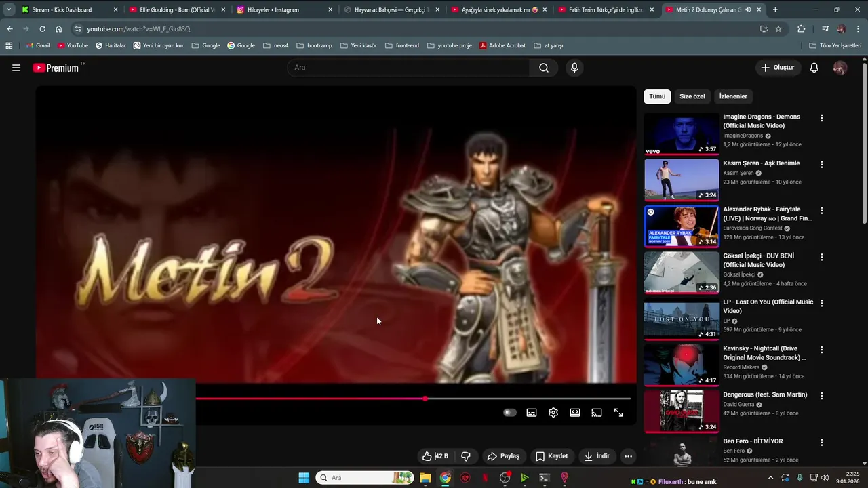Open more actions ellipsis below video
Screen dimensions: 868x488
click(x=629, y=456)
